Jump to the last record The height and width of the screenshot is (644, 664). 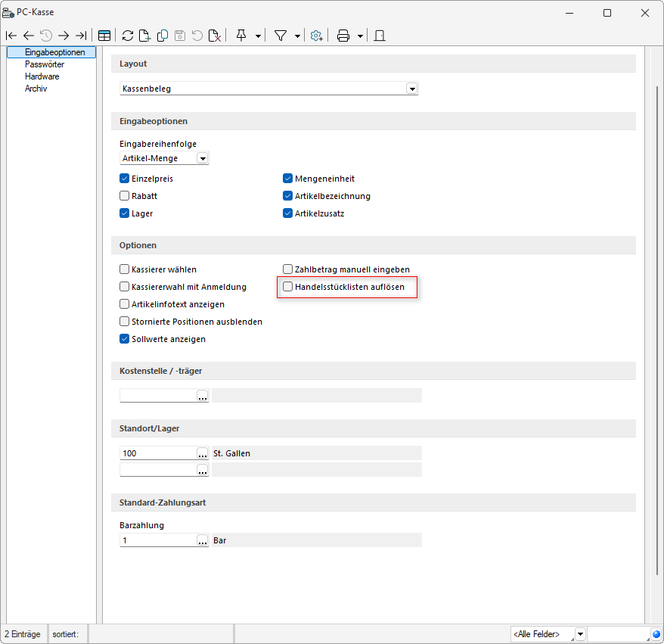click(x=81, y=36)
